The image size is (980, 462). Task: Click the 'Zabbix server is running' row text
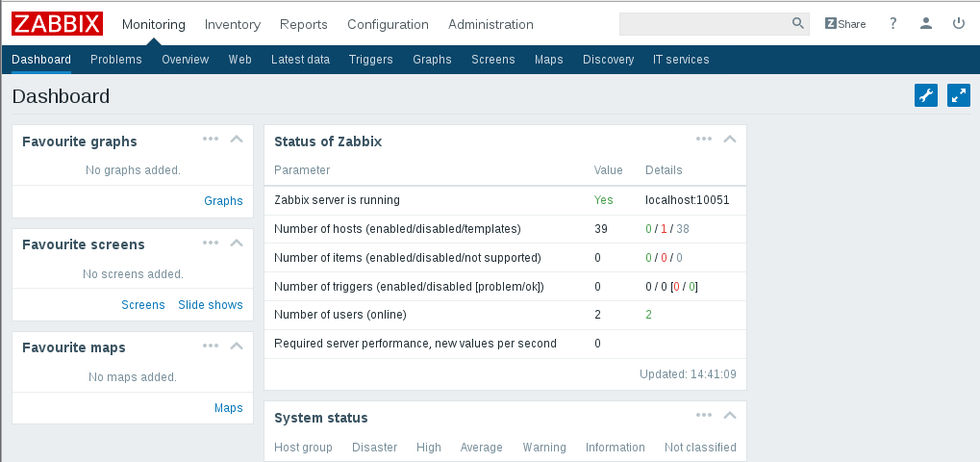(337, 200)
